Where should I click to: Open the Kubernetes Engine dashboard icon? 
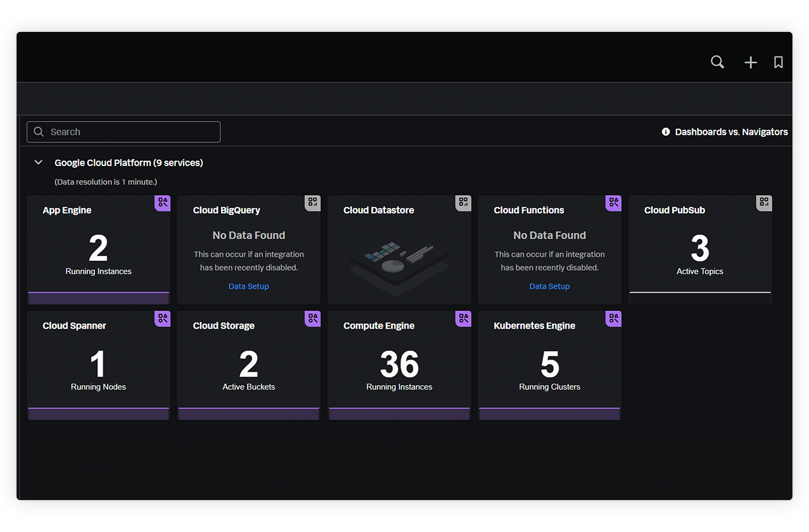click(x=613, y=318)
